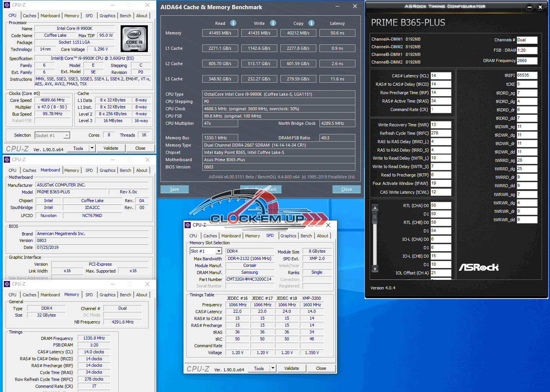Viewport: 550px width, 392px height.
Task: Click the scroll down arrow in ASRock RTL panel
Action: 375,269
